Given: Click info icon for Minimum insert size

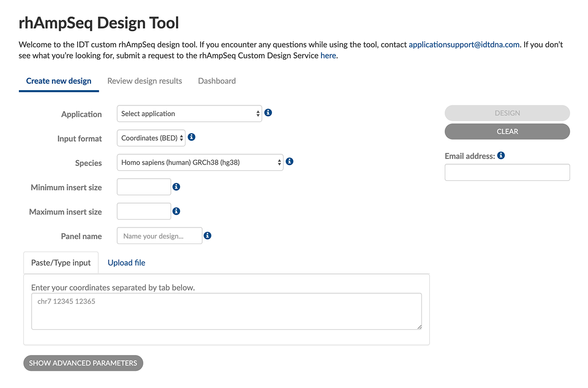Looking at the screenshot, I should point(176,187).
